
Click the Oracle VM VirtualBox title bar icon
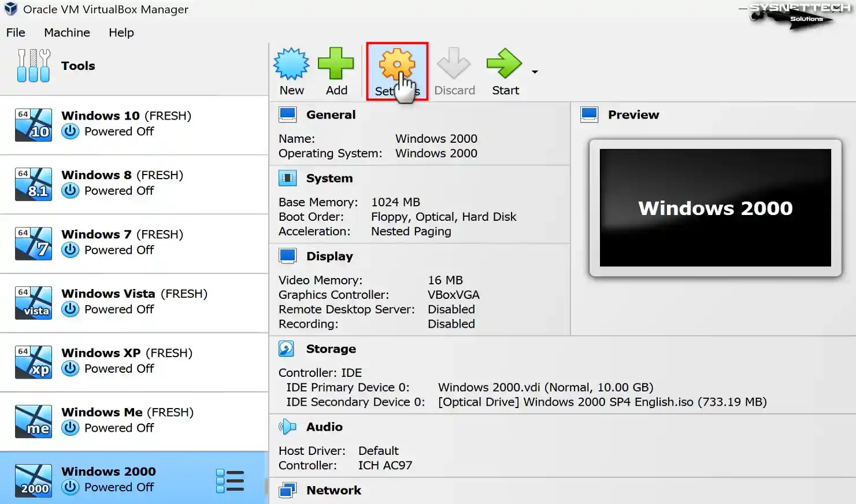click(11, 9)
